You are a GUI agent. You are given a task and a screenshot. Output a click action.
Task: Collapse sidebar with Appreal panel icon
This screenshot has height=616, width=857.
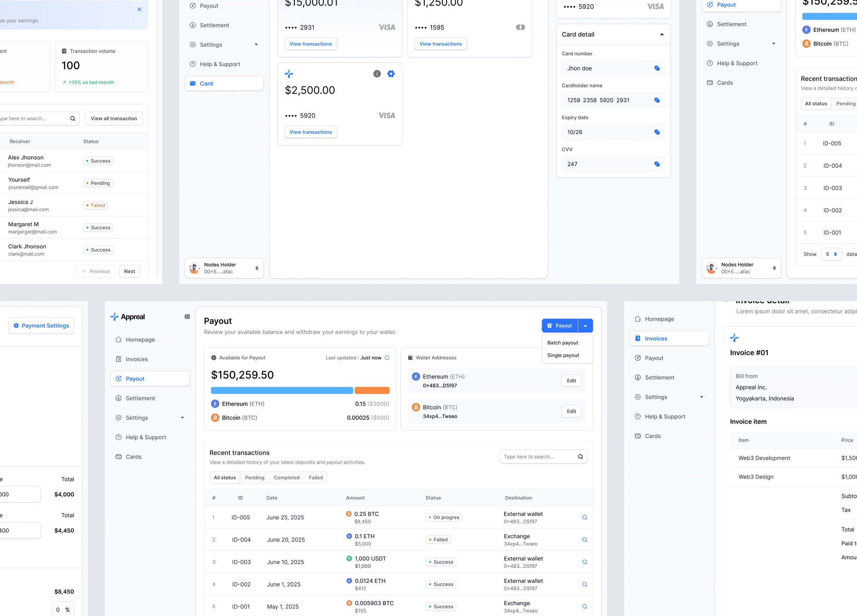(187, 317)
